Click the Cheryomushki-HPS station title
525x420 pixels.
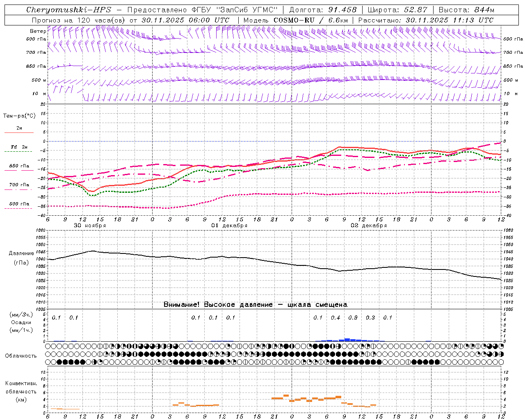tap(68, 10)
